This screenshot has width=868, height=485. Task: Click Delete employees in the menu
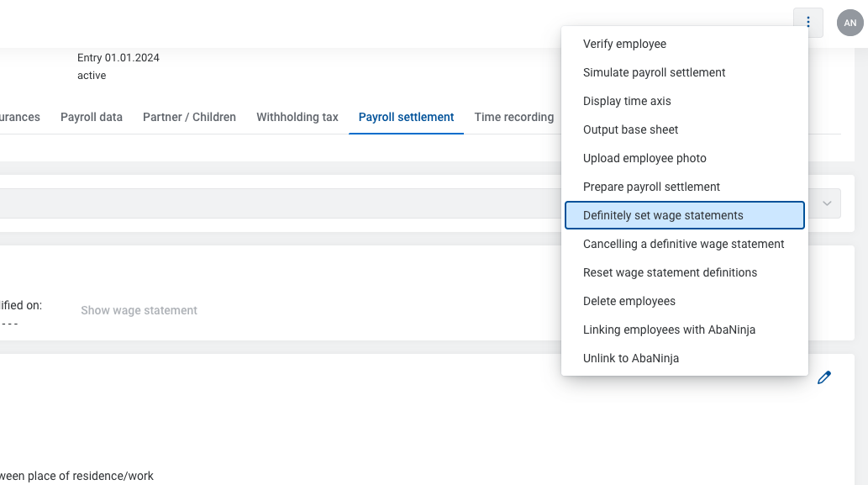point(629,301)
